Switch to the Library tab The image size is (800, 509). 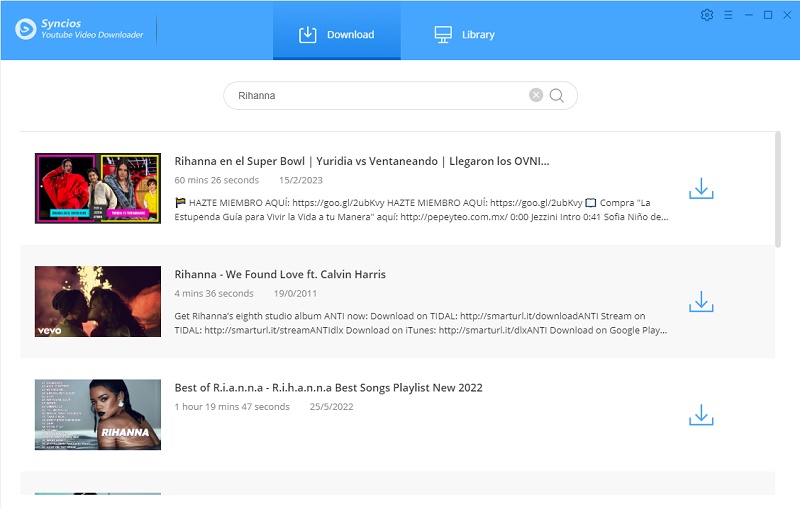point(464,34)
